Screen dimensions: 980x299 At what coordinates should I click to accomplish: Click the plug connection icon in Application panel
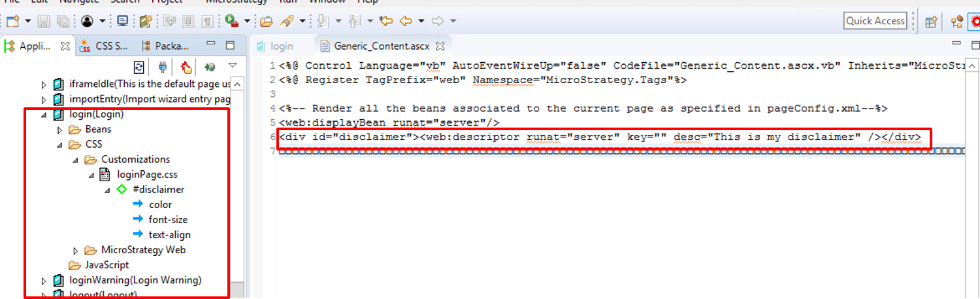point(163,67)
